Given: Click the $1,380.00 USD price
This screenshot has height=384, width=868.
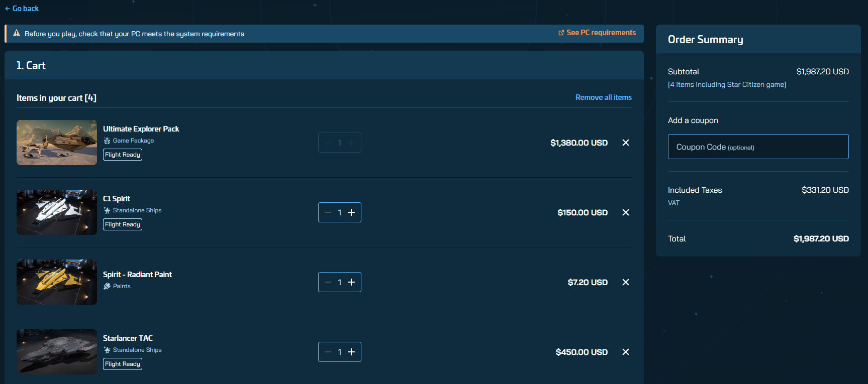Looking at the screenshot, I should (579, 143).
